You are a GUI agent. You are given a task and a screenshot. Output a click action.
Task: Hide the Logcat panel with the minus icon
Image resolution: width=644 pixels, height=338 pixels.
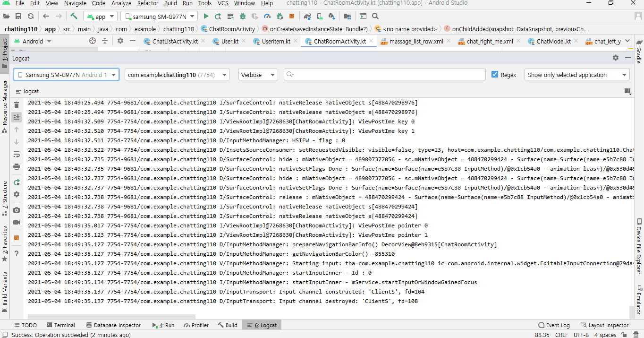627,58
